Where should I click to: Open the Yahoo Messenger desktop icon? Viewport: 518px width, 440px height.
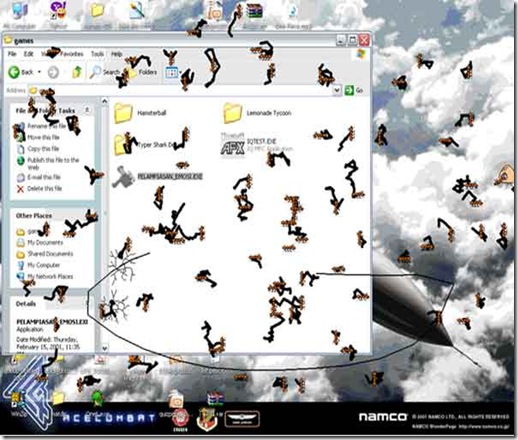(58, 10)
